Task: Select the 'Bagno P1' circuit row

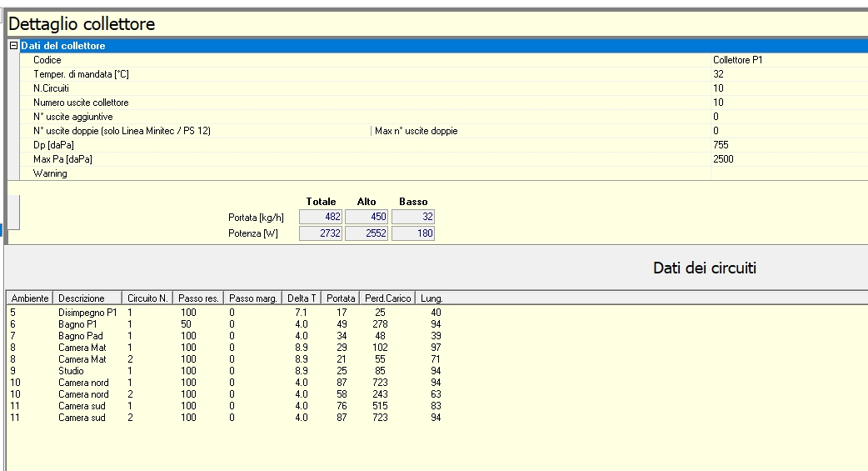Action: (x=77, y=324)
